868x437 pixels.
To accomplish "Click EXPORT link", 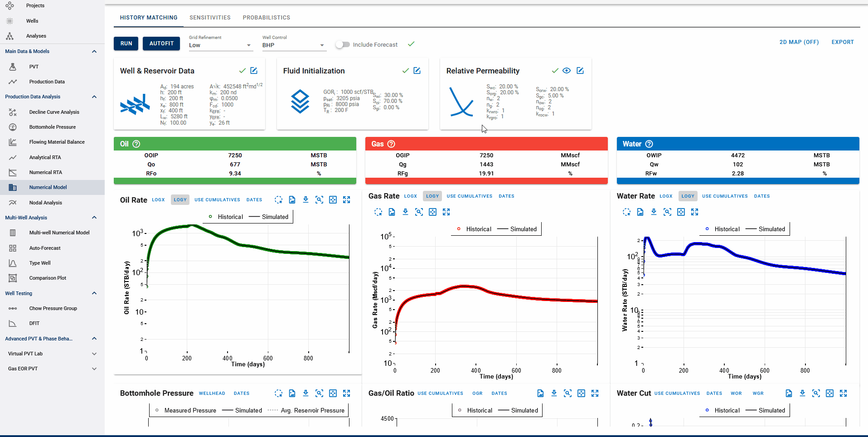I will 843,42.
